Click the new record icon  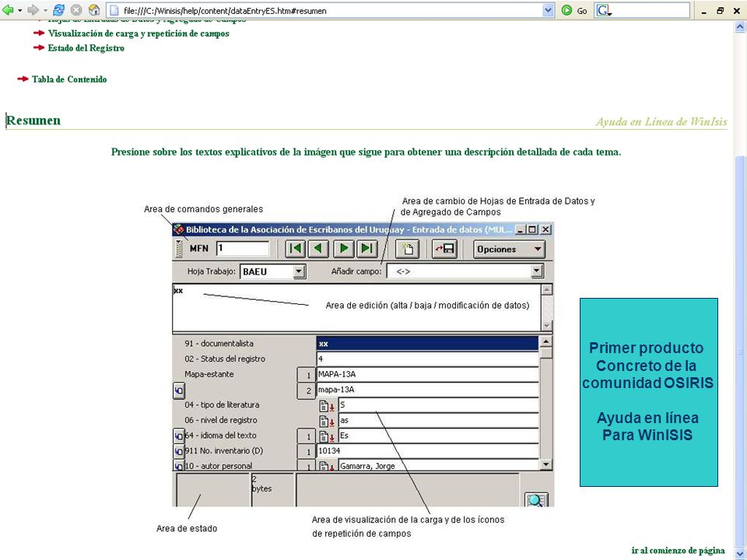pos(408,249)
